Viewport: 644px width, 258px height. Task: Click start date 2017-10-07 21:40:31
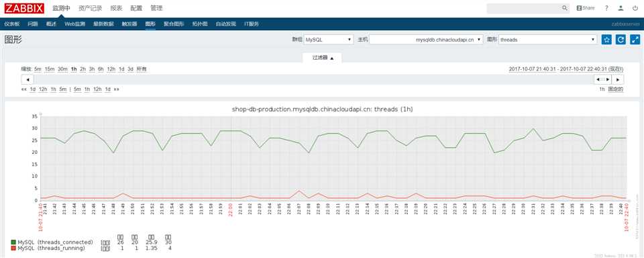[x=533, y=69]
